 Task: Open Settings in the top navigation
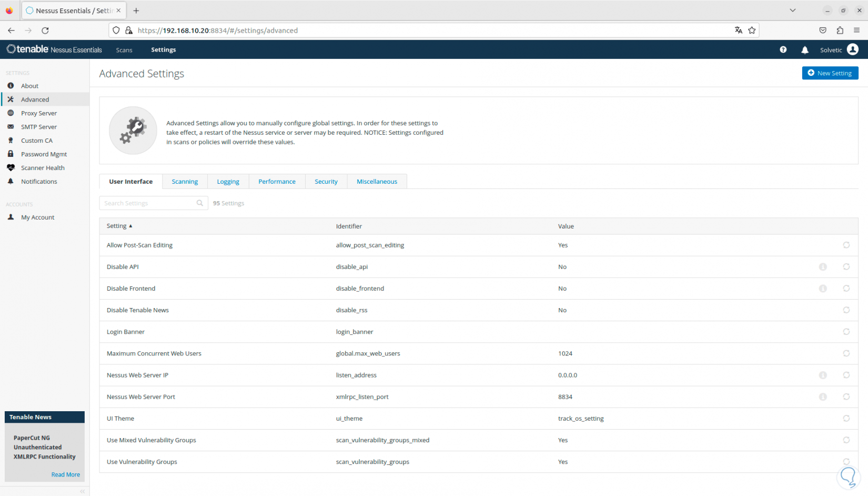[x=164, y=50]
